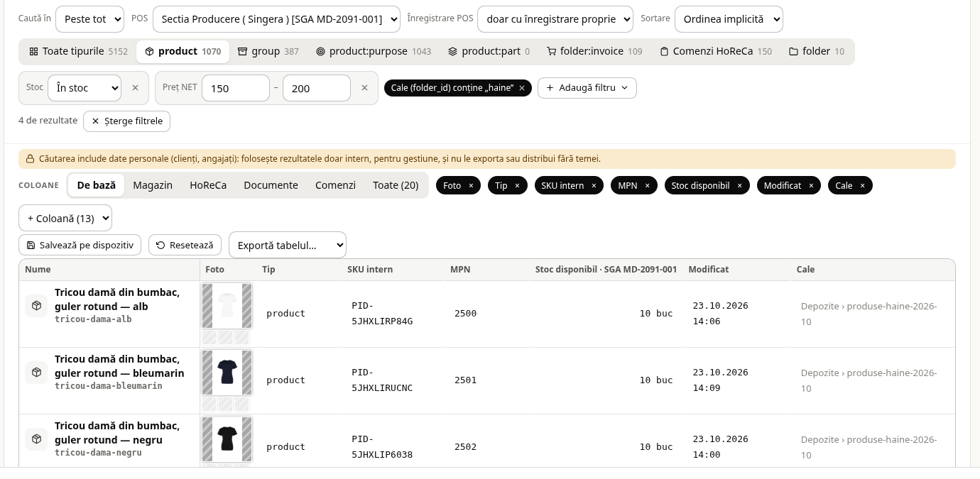Switch to the 'Toate tipurile' tab
980x479 pixels.
[x=78, y=51]
